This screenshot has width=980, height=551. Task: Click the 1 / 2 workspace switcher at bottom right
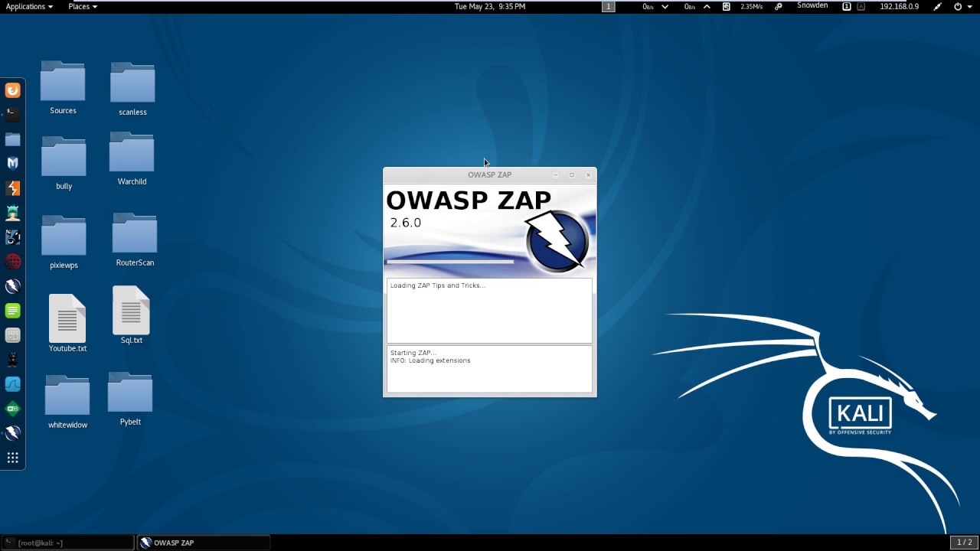965,542
